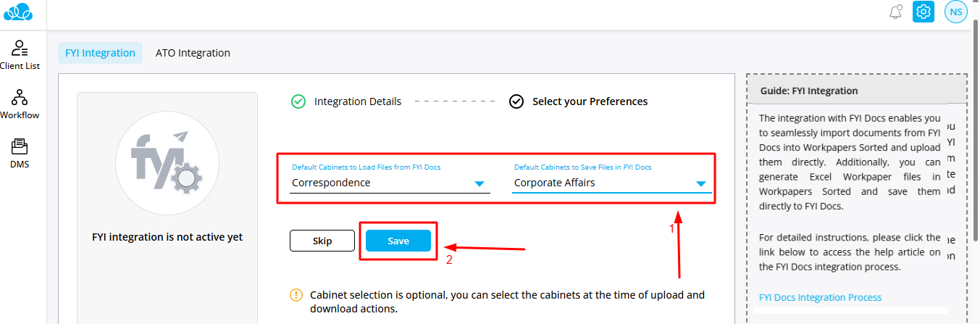980x324 pixels.
Task: Click the cloud logo icon
Action: tap(19, 12)
